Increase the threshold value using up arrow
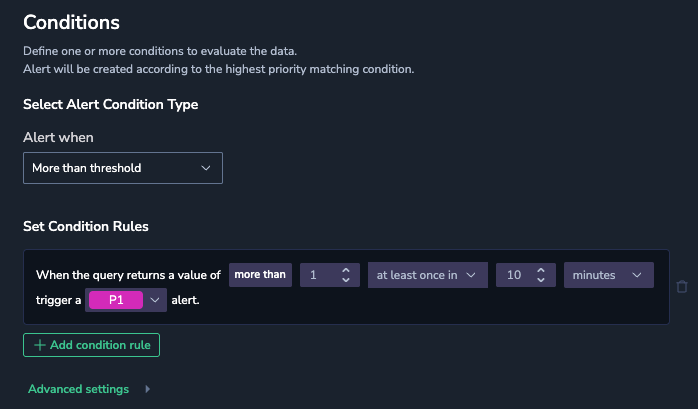Viewport: 698px width, 409px height. [x=345, y=270]
